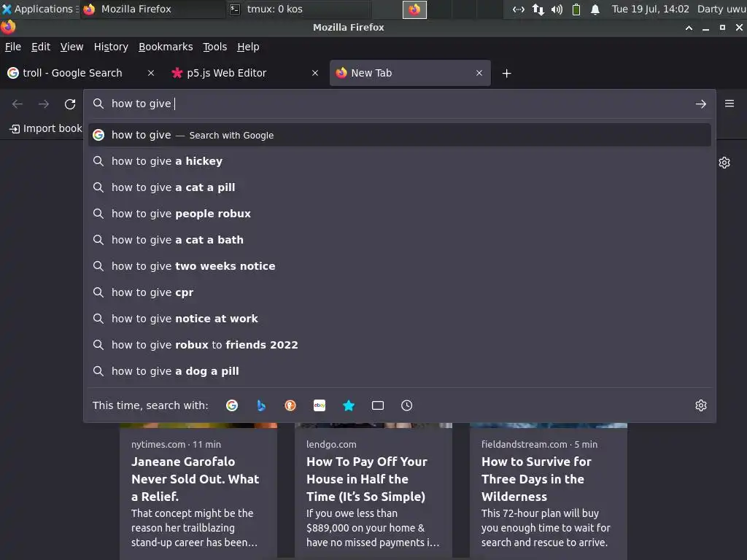Close the troll - Google Search tab

pyautogui.click(x=150, y=73)
